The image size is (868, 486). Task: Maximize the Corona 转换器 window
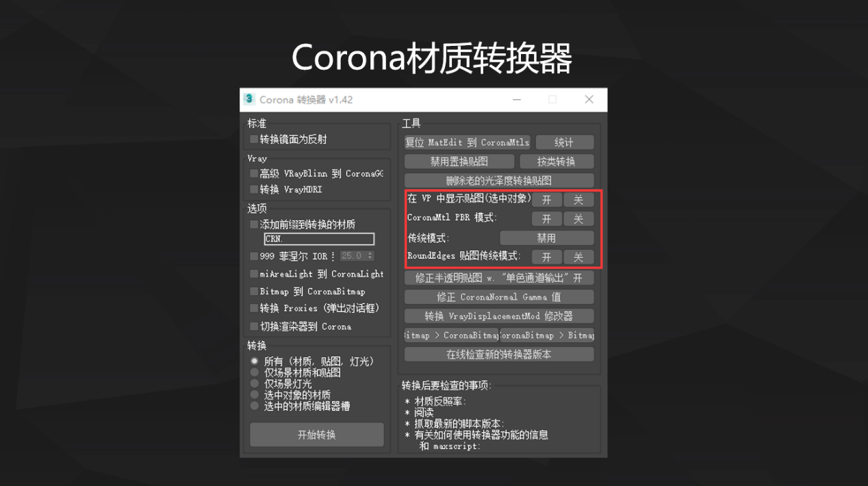(552, 99)
